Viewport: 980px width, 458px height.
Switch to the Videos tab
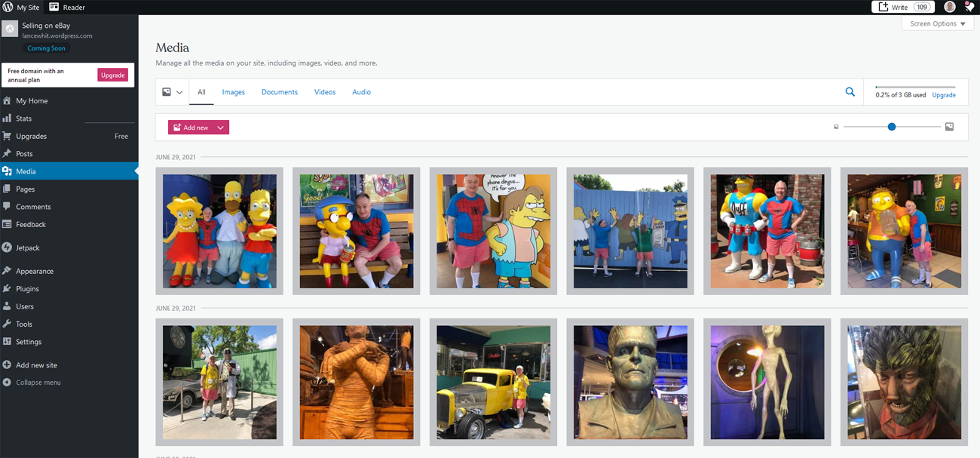pos(325,92)
